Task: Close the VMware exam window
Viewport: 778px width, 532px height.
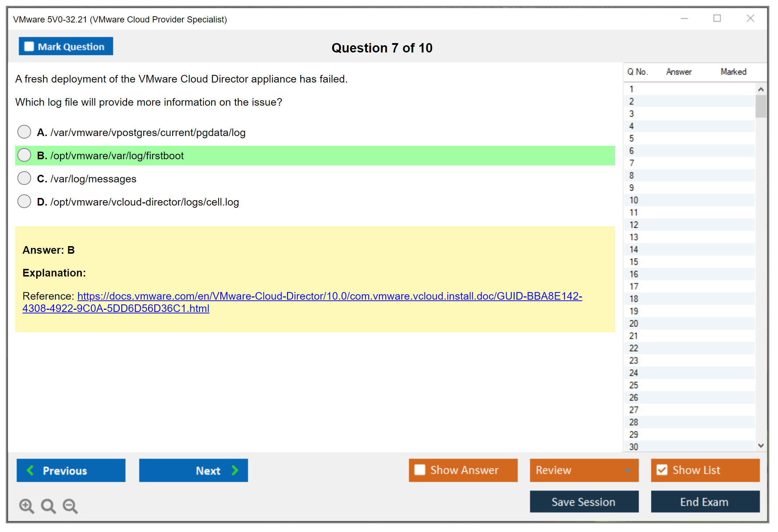Action: click(x=750, y=18)
